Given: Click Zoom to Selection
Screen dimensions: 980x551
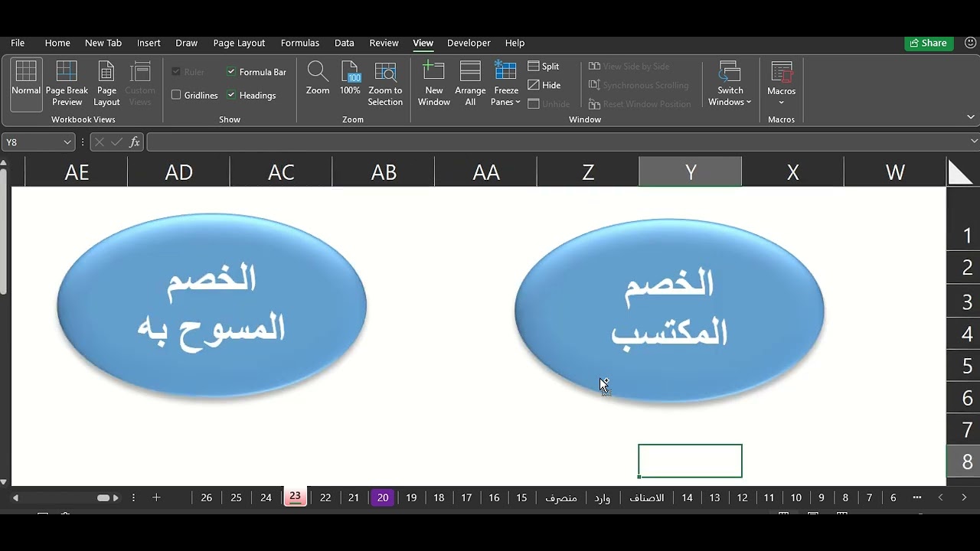Looking at the screenshot, I should 385,84.
